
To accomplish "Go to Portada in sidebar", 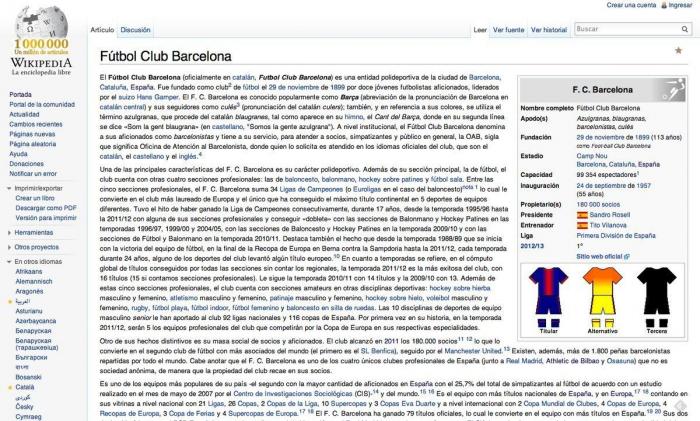I will coord(21,95).
